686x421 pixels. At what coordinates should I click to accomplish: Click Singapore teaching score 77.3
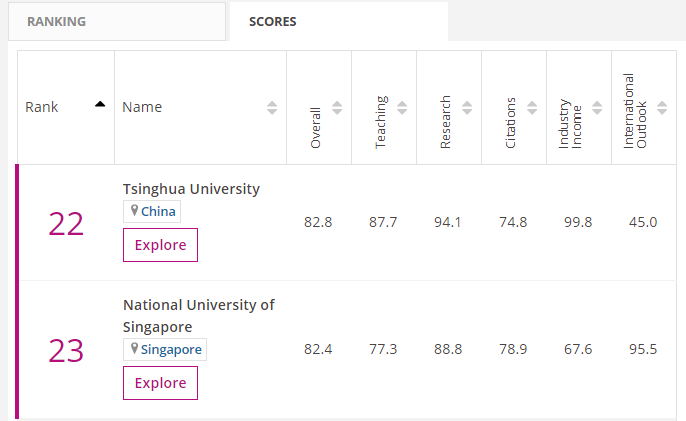point(383,349)
